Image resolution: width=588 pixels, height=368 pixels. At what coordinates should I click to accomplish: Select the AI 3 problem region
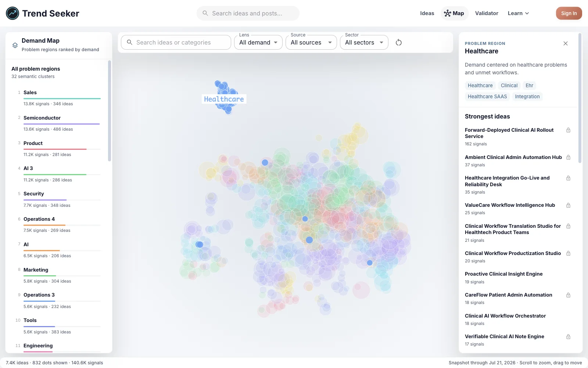(59, 174)
